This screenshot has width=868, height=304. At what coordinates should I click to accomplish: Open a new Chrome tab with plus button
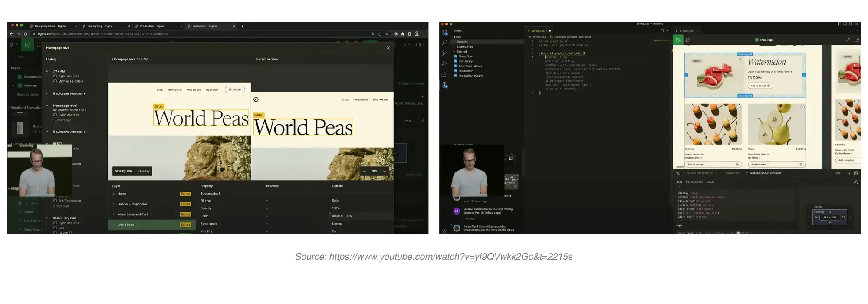pos(242,26)
